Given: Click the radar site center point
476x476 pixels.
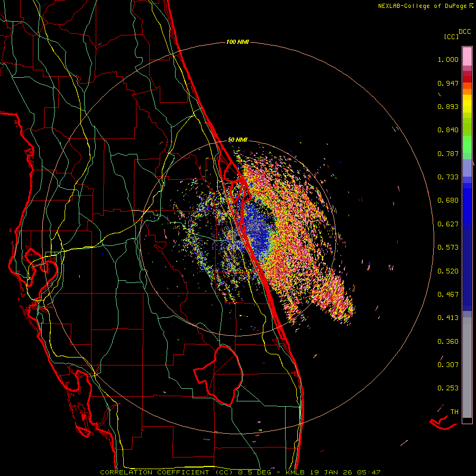Looking at the screenshot, I should coord(237,239).
